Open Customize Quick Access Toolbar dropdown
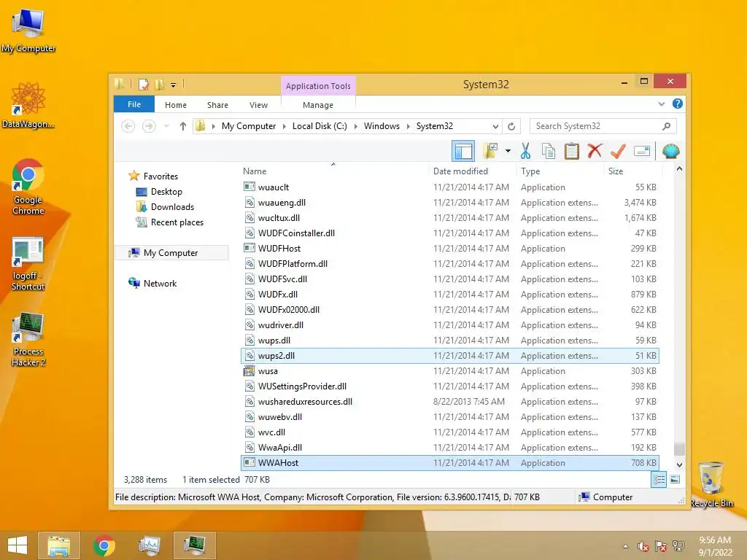747x560 pixels. tap(174, 85)
